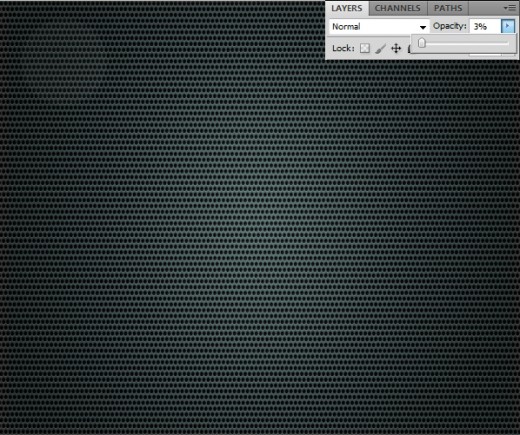Click the Opacity slider handle
The image size is (520, 435).
point(422,43)
